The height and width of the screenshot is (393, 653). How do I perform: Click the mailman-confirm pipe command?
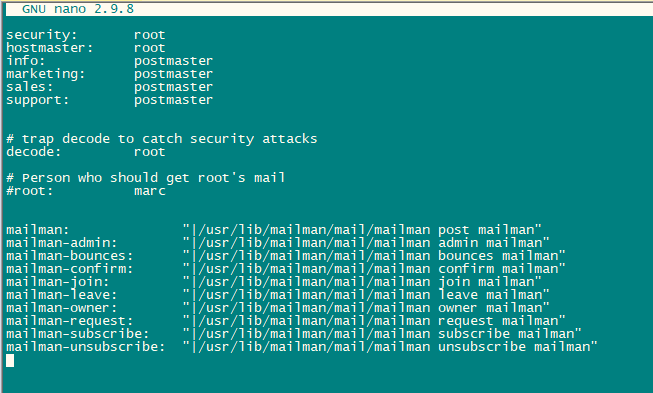pos(374,269)
